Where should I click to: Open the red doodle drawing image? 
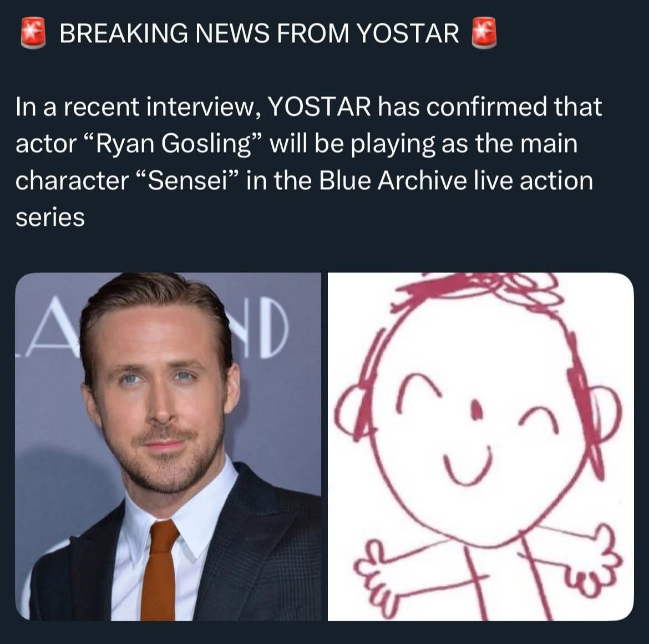[480, 446]
